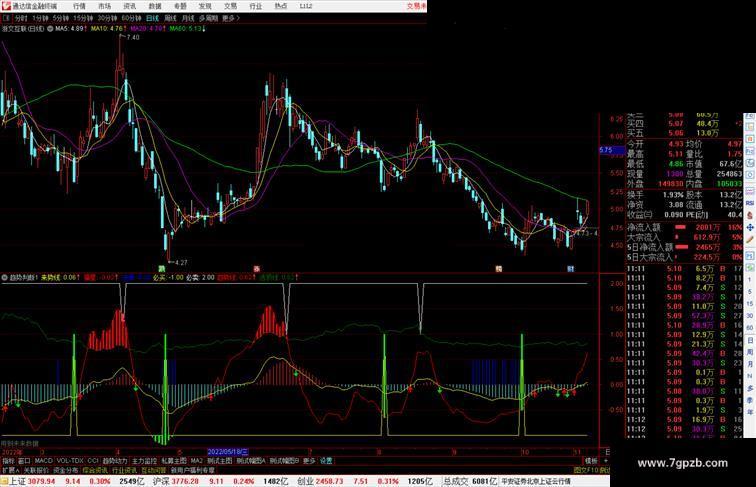Click the 买五 order book row
This screenshot has height=487, width=756.
click(684, 133)
